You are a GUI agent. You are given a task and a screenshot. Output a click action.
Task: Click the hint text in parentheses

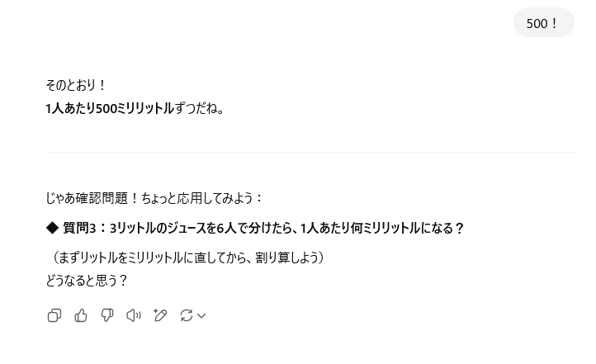click(187, 258)
